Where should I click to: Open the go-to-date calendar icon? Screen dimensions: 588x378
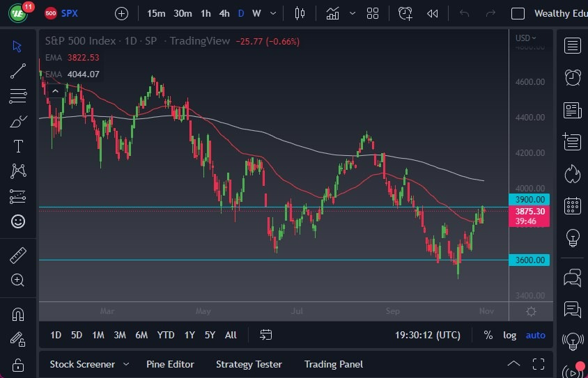(x=265, y=335)
